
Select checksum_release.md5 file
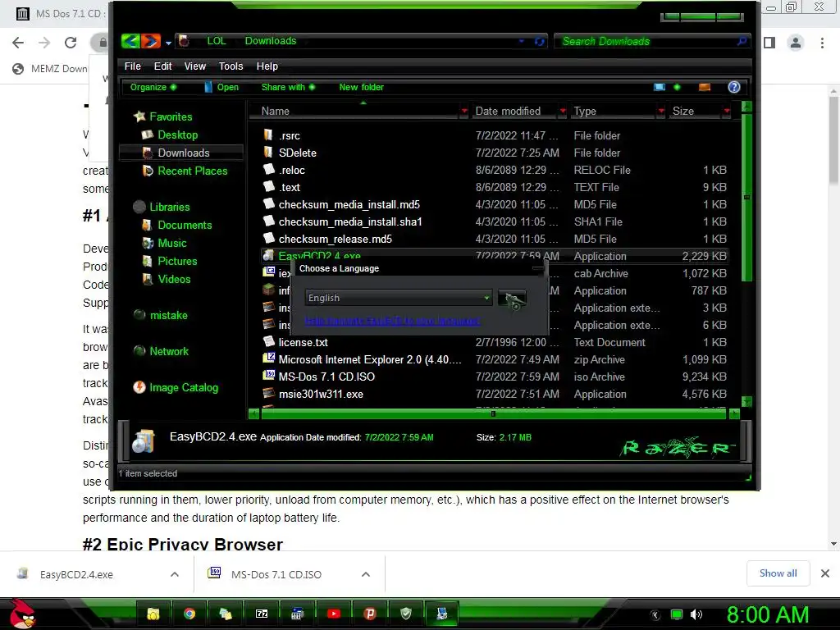click(x=495, y=239)
